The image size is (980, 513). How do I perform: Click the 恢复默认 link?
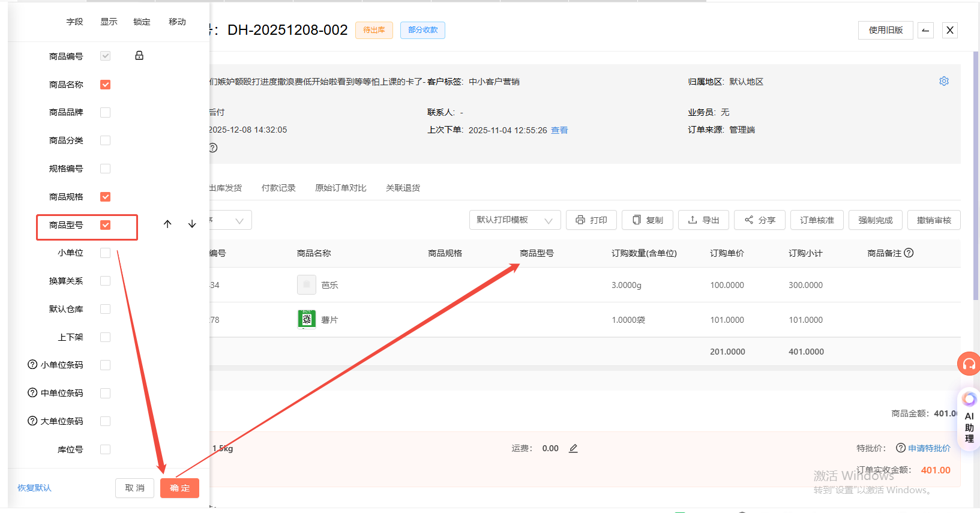click(x=34, y=488)
